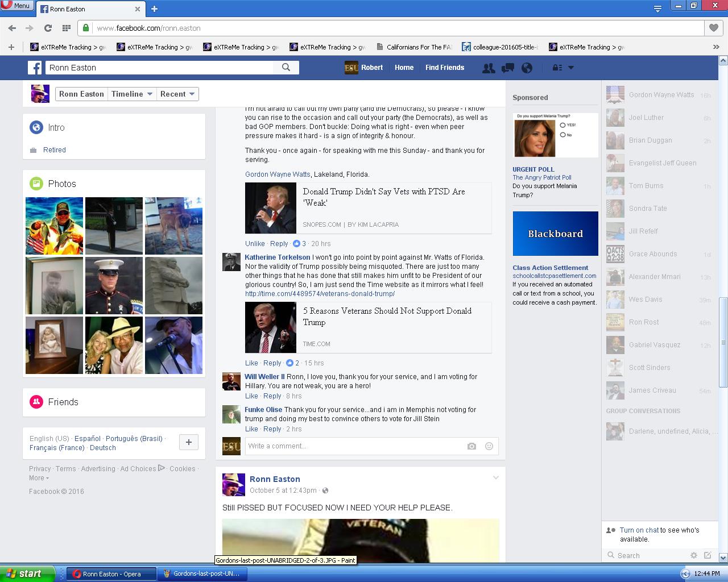Click the chat settings gear icon
The height and width of the screenshot is (582, 728).
(x=693, y=555)
